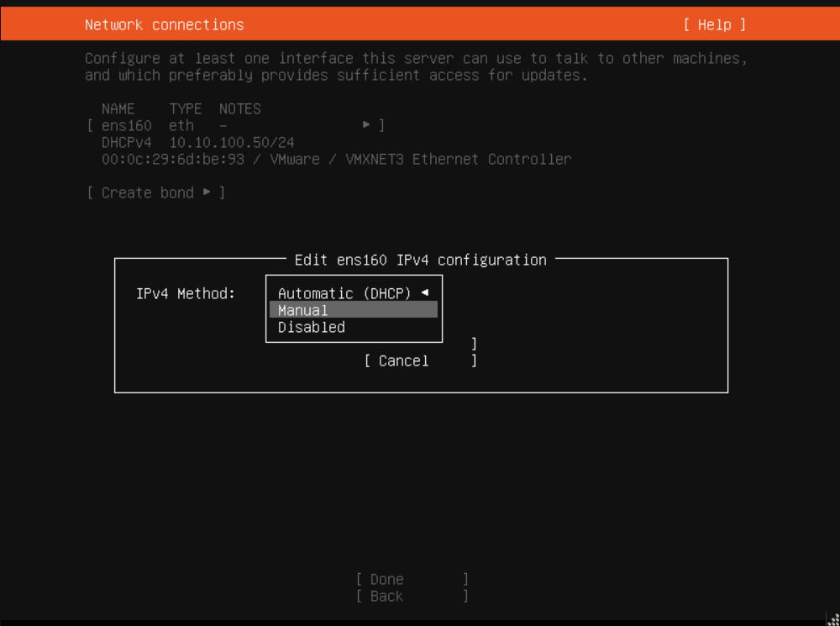Click the NOTES column header
Viewport: 840px width, 626px height.
point(240,108)
